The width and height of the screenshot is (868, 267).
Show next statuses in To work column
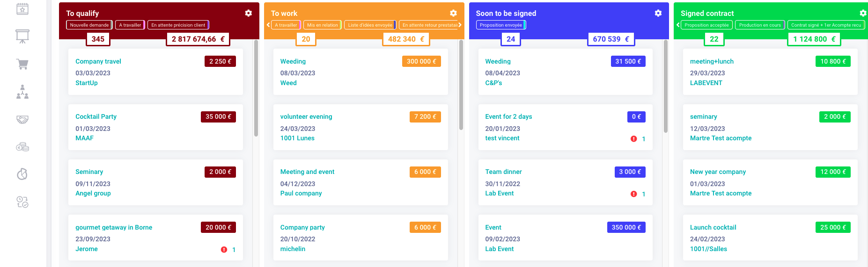460,25
